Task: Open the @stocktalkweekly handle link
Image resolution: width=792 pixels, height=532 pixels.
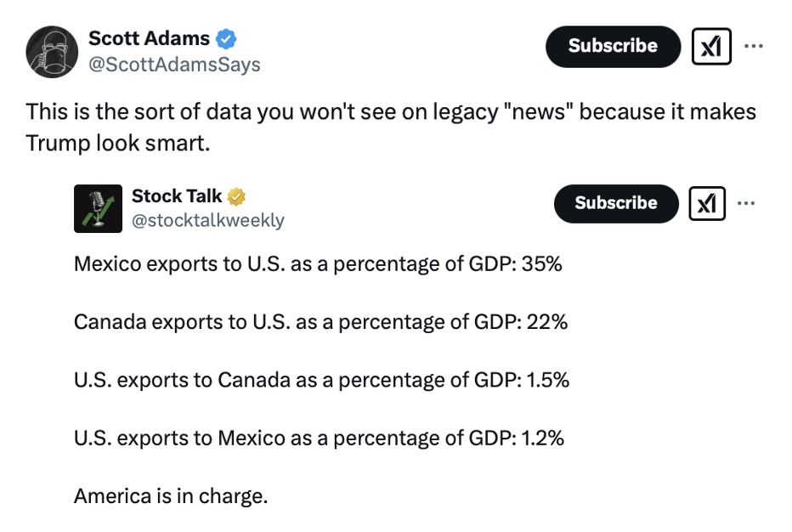Action: [207, 221]
